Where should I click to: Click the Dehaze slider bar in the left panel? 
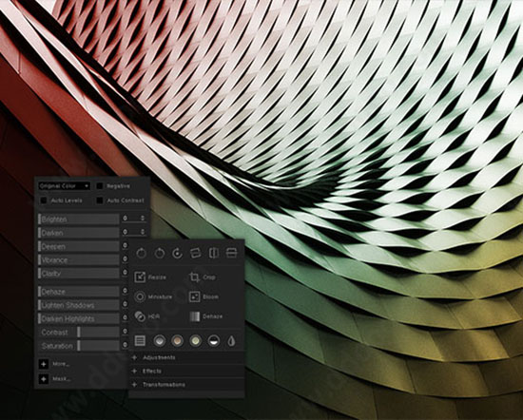79,292
